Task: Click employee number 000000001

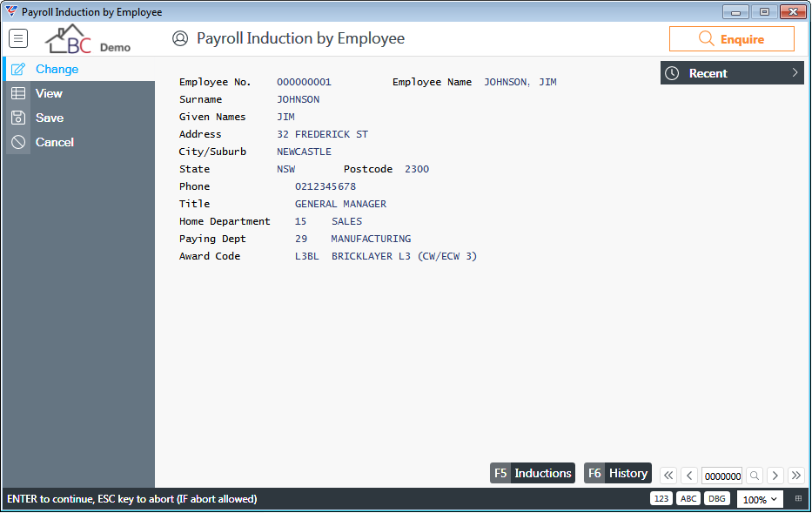Action: click(304, 82)
